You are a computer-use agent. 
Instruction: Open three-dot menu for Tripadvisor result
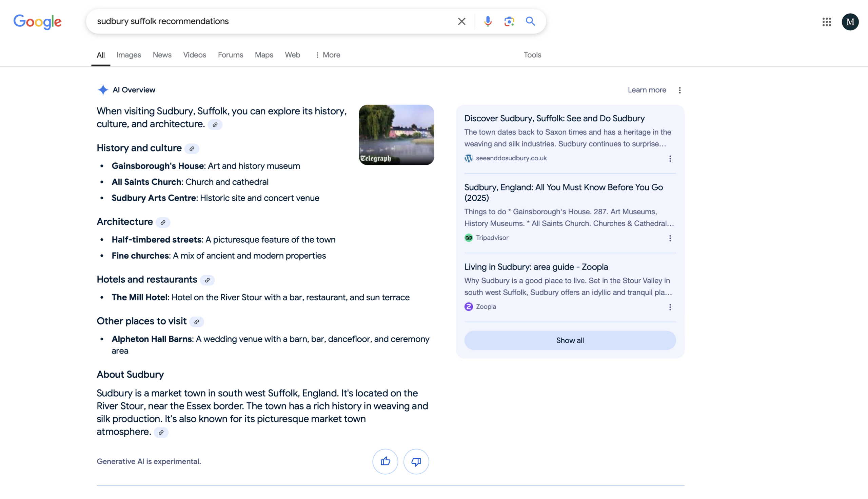(x=670, y=239)
